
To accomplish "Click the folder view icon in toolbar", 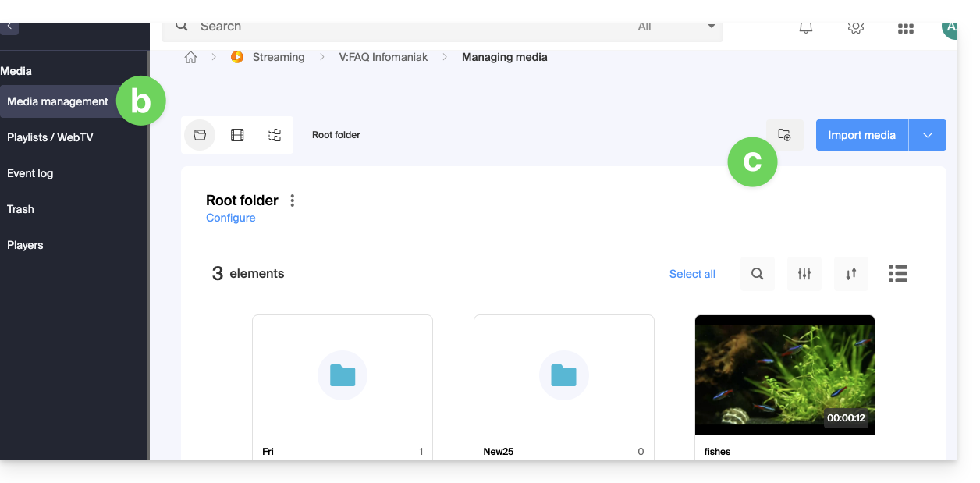I will (200, 135).
